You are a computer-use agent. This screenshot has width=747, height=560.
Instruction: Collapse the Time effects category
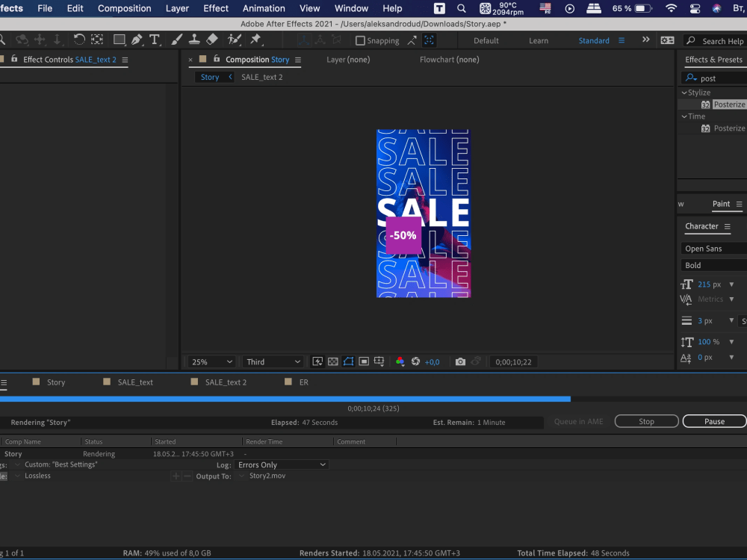[684, 116]
